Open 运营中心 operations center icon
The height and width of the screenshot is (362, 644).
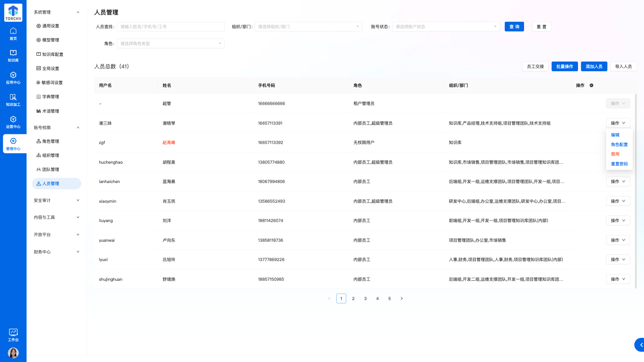[x=13, y=122]
